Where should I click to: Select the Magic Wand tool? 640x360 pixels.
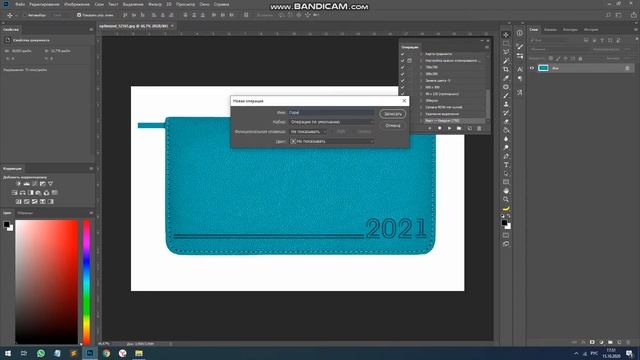tap(506, 61)
